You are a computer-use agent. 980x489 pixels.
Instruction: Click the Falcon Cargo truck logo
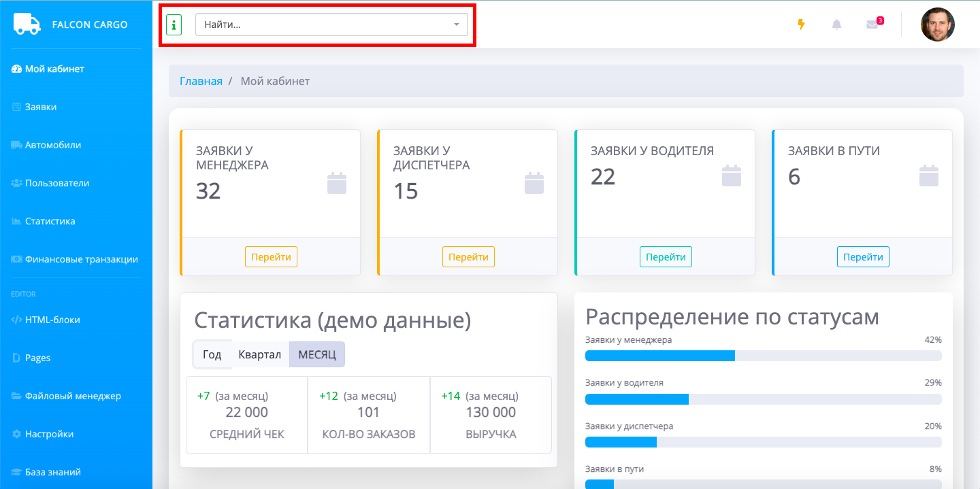[27, 24]
